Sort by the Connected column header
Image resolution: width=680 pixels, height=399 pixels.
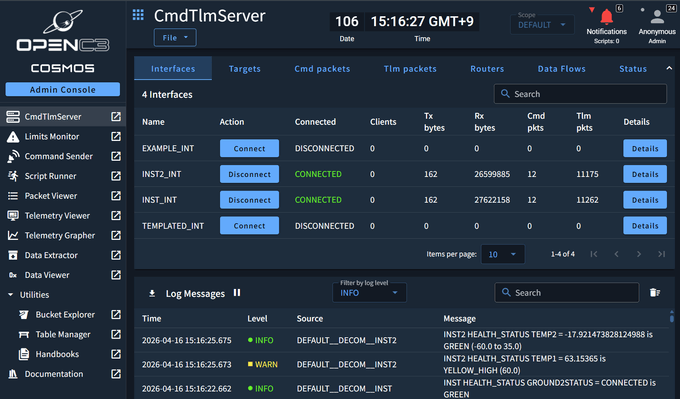(x=315, y=122)
